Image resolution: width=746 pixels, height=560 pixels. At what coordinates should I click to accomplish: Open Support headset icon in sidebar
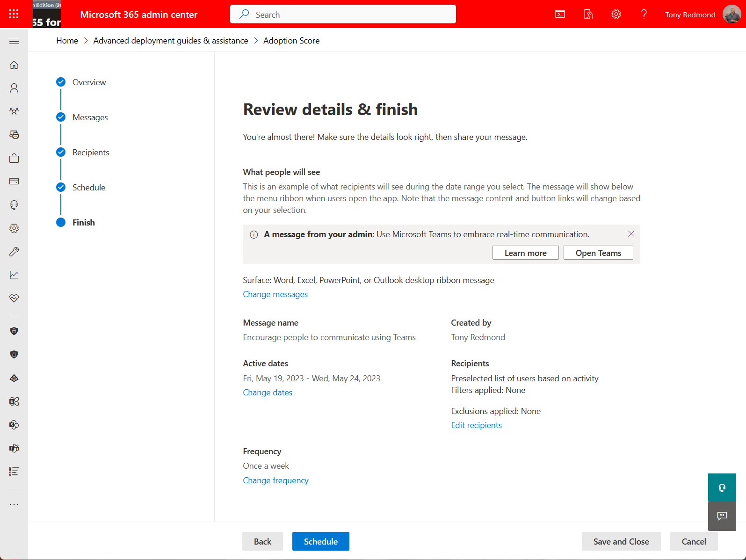coord(14,205)
